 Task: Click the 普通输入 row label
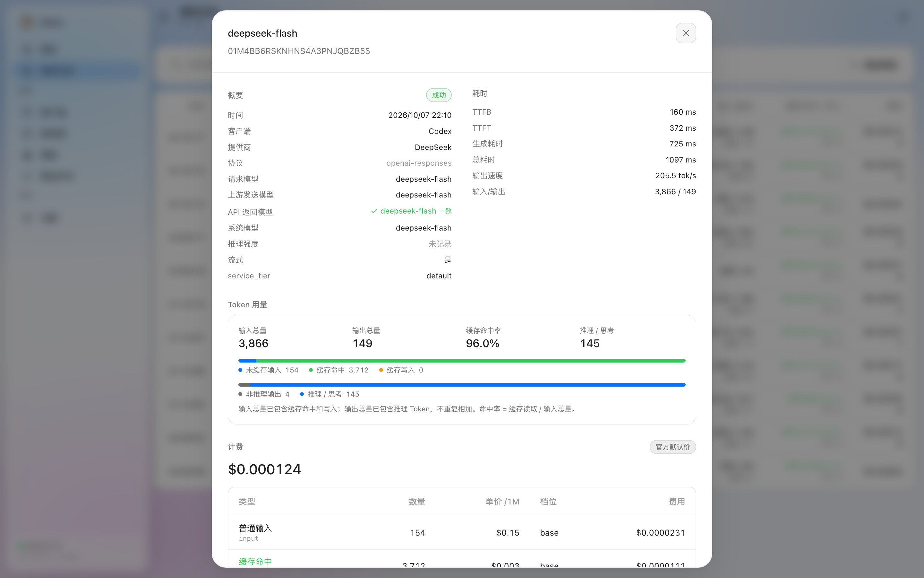(255, 528)
